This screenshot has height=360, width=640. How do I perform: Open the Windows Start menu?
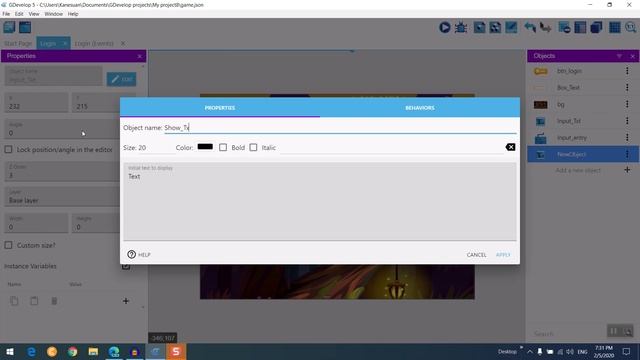point(10,351)
